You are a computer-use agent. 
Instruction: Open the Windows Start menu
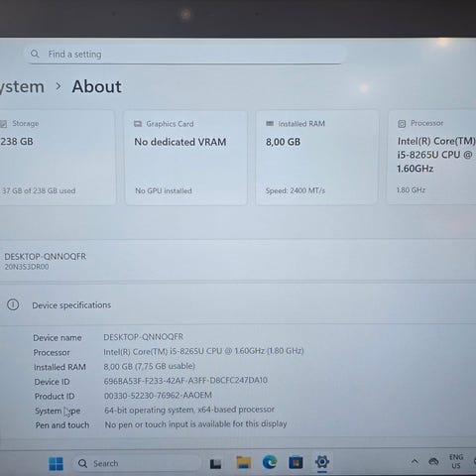click(56, 463)
